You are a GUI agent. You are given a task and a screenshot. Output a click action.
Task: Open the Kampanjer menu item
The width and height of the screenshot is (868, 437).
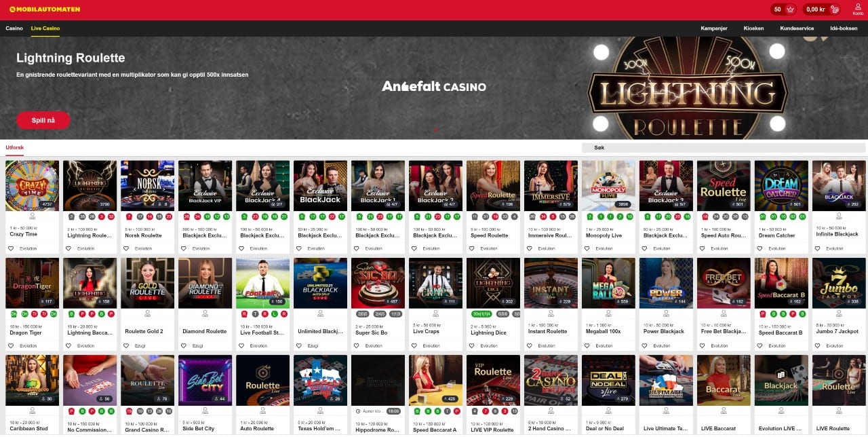pyautogui.click(x=713, y=28)
